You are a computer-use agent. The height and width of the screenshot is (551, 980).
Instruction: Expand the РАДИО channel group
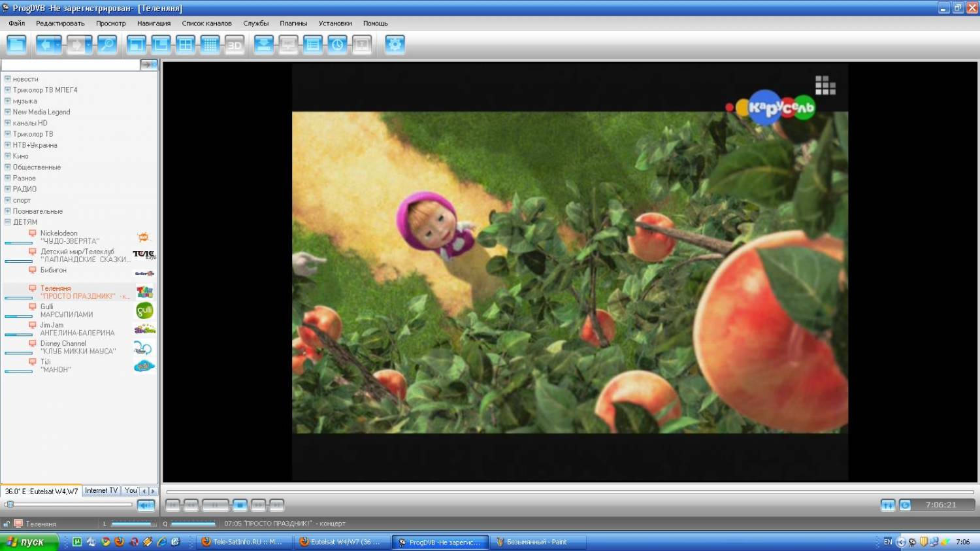7,189
